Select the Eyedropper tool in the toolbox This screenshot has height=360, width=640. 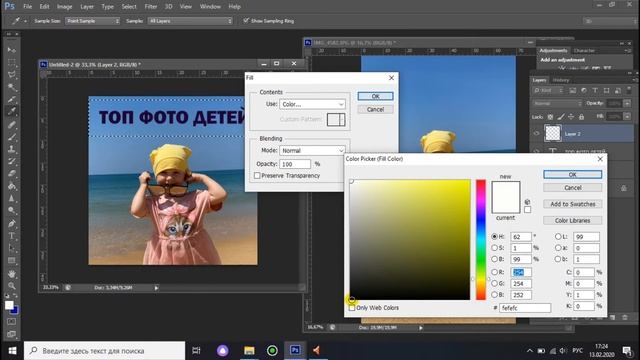click(x=12, y=111)
